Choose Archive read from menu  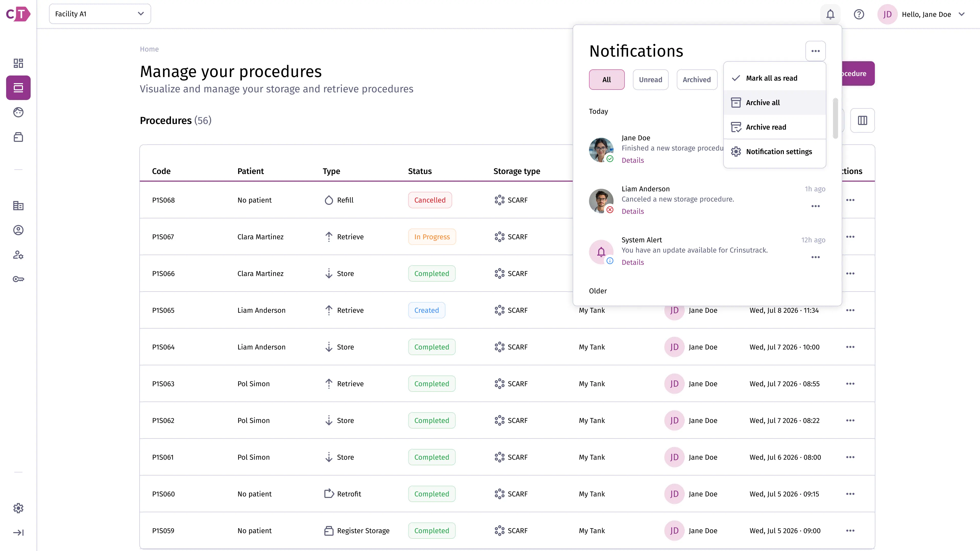775,127
